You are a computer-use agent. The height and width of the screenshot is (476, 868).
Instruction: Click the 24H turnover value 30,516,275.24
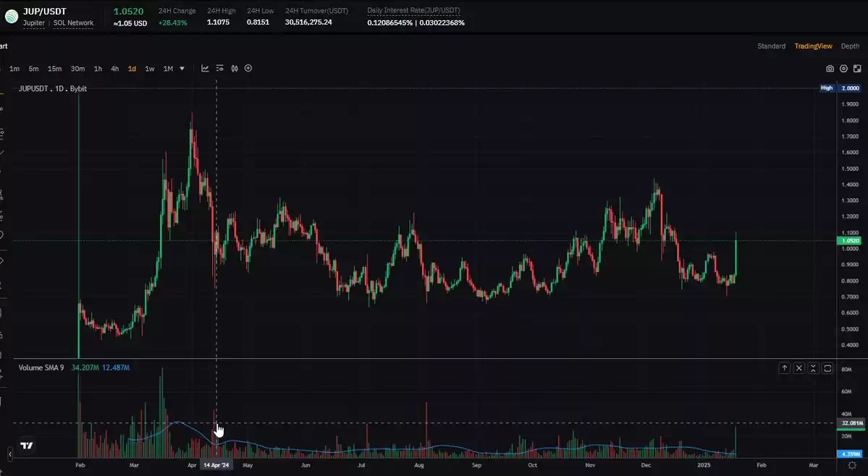coord(308,22)
